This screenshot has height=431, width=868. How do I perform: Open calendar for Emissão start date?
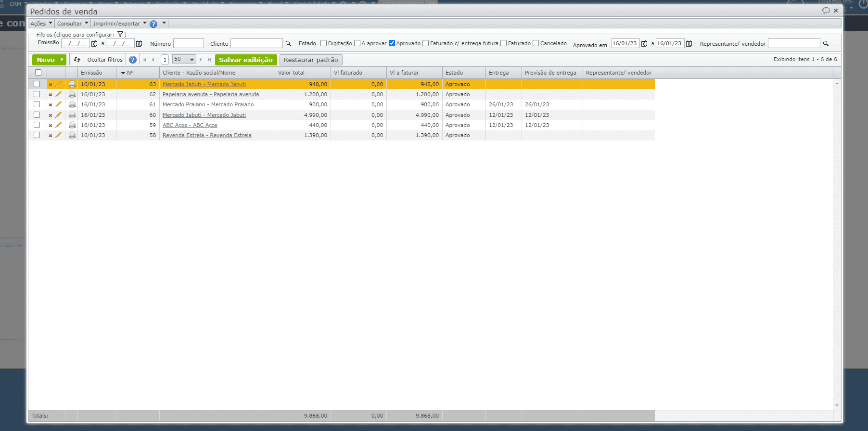pyautogui.click(x=94, y=44)
